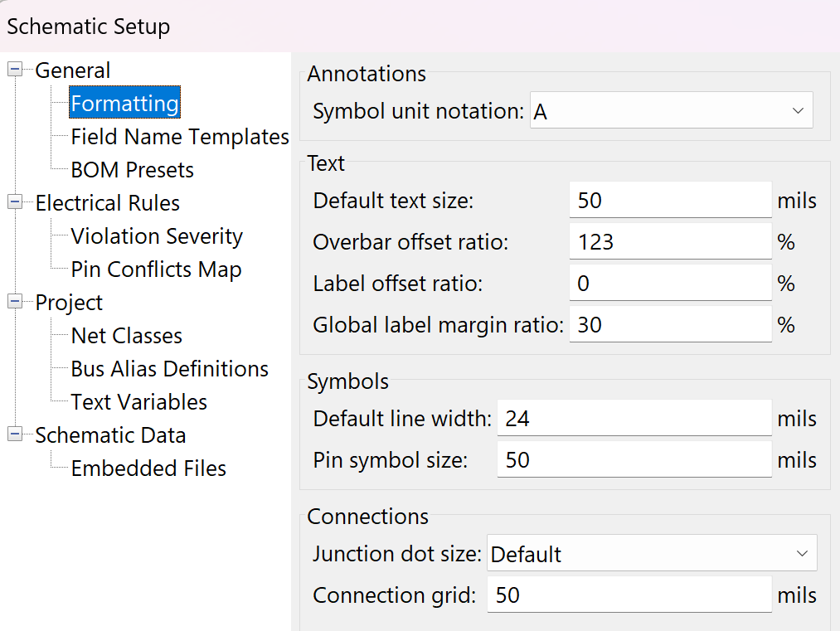Click the Connection grid input field

click(x=629, y=595)
